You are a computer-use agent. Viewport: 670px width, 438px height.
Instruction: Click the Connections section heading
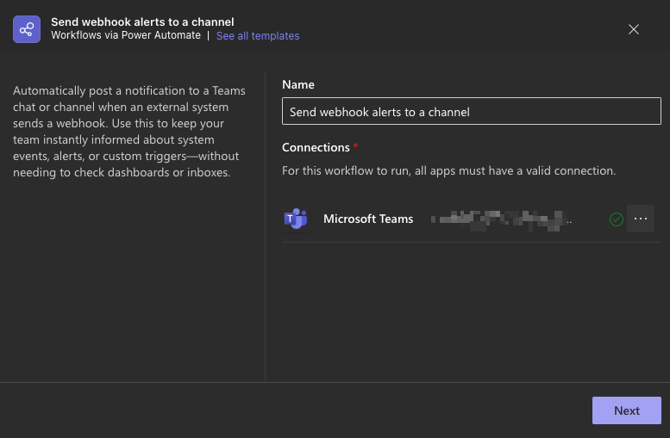(x=316, y=147)
